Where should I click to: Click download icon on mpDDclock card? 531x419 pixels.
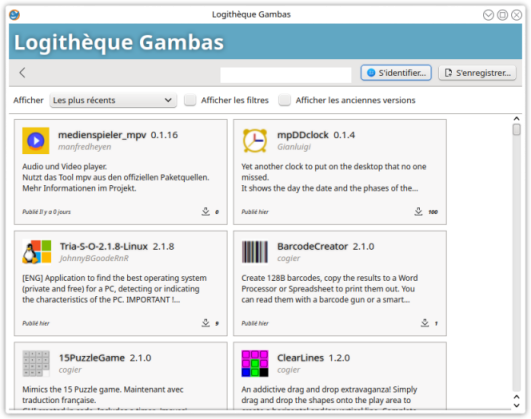(419, 211)
